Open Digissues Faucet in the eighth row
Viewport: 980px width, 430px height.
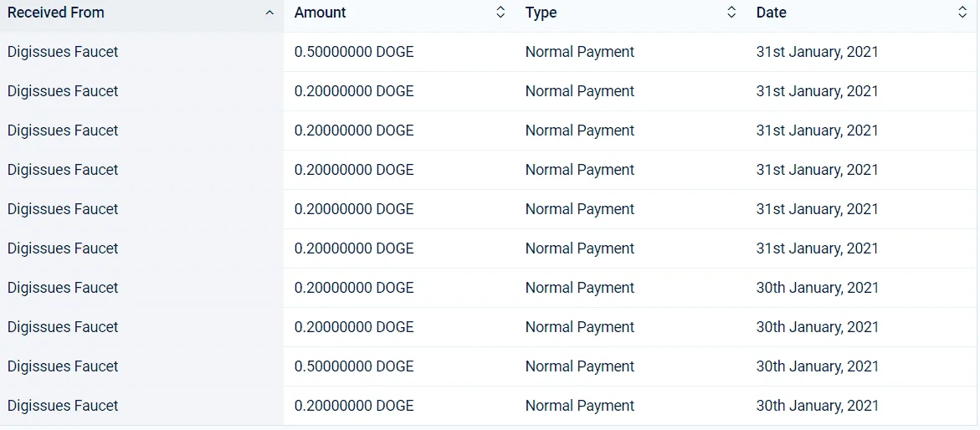coord(63,327)
